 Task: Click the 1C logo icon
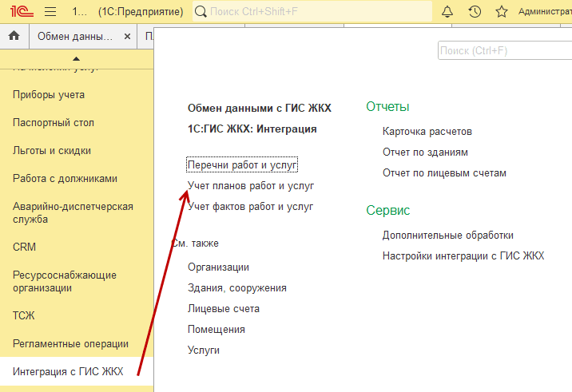coord(22,12)
